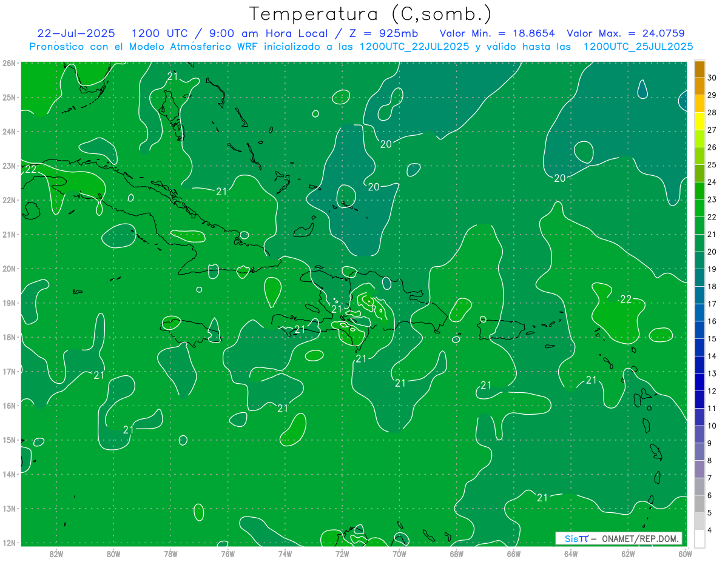Pick the white swatch below legend value 4
728x562 pixels.
click(x=699, y=538)
